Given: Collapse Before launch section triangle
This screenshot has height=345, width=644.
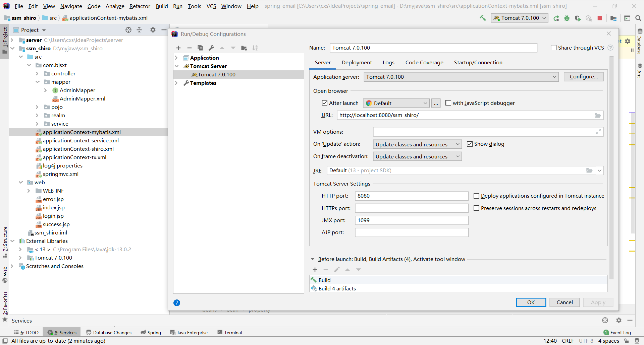Looking at the screenshot, I should (x=313, y=259).
